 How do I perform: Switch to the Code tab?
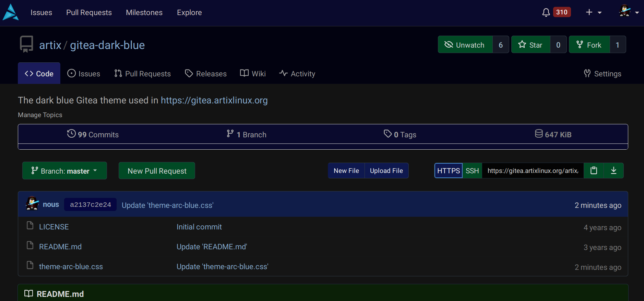[x=39, y=74]
